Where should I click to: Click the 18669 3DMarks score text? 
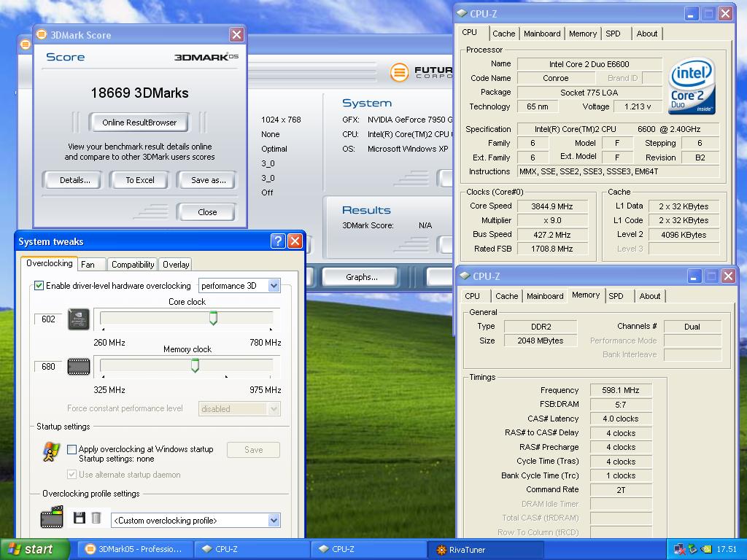coord(139,93)
